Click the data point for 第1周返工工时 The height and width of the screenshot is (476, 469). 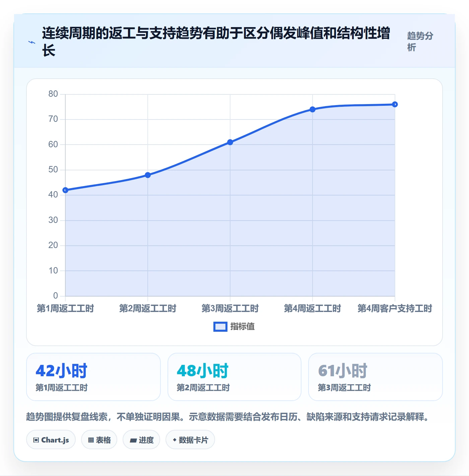(65, 190)
